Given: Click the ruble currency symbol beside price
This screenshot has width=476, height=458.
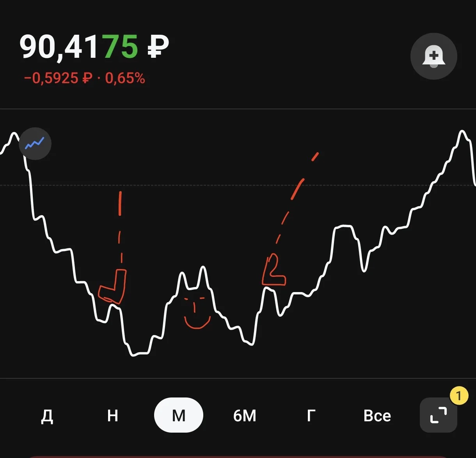Looking at the screenshot, I should [158, 46].
